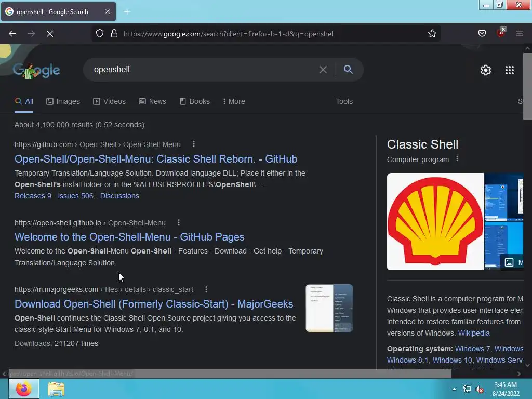The width and height of the screenshot is (532, 399).
Task: Click the magnifier search button
Action: (348, 70)
